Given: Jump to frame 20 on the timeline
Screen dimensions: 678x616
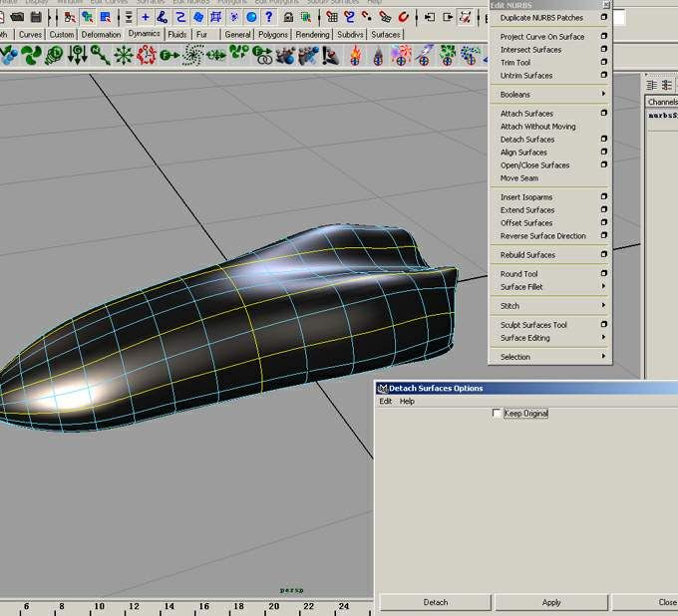Looking at the screenshot, I should 274,606.
